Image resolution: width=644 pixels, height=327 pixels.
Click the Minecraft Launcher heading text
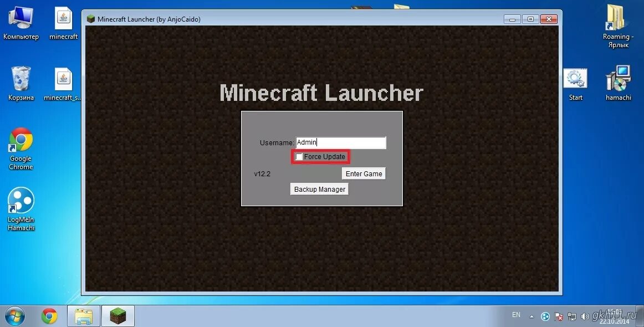pos(321,93)
